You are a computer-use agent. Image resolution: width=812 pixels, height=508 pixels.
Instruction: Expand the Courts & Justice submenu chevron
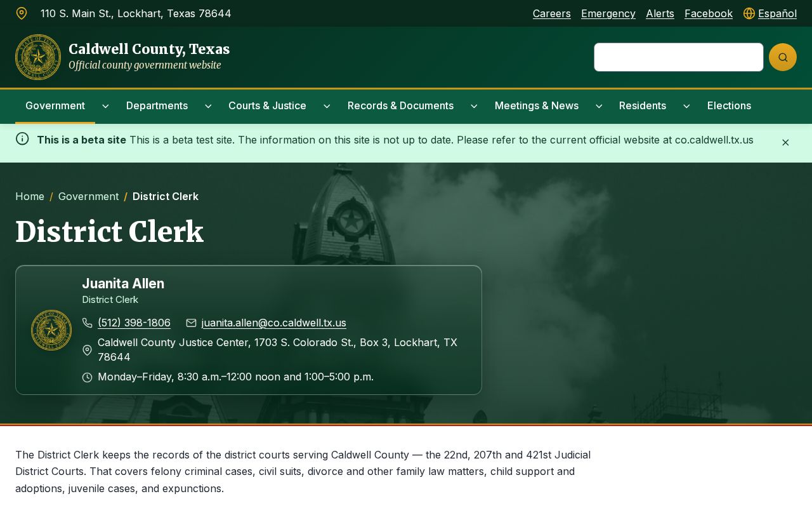coord(327,106)
